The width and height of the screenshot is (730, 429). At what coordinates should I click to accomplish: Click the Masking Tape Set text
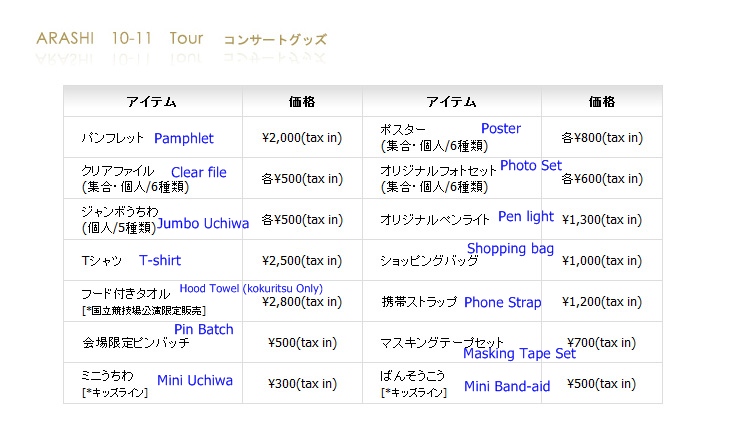coord(519,354)
